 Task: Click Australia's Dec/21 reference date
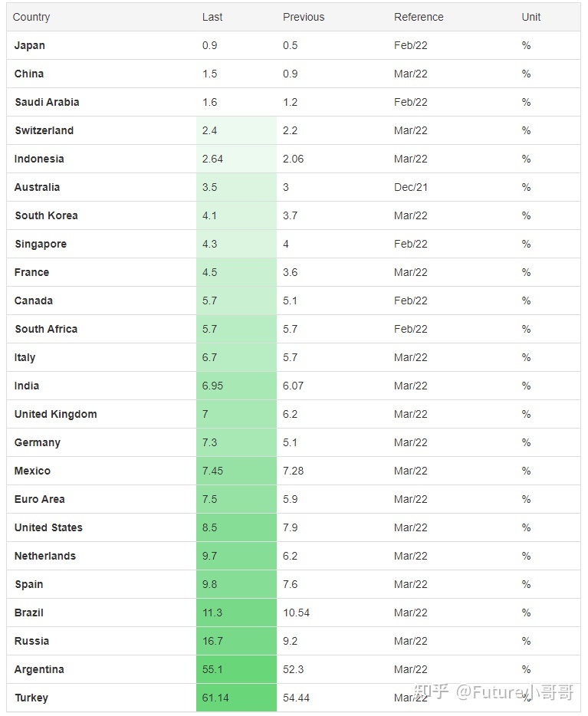pyautogui.click(x=411, y=187)
